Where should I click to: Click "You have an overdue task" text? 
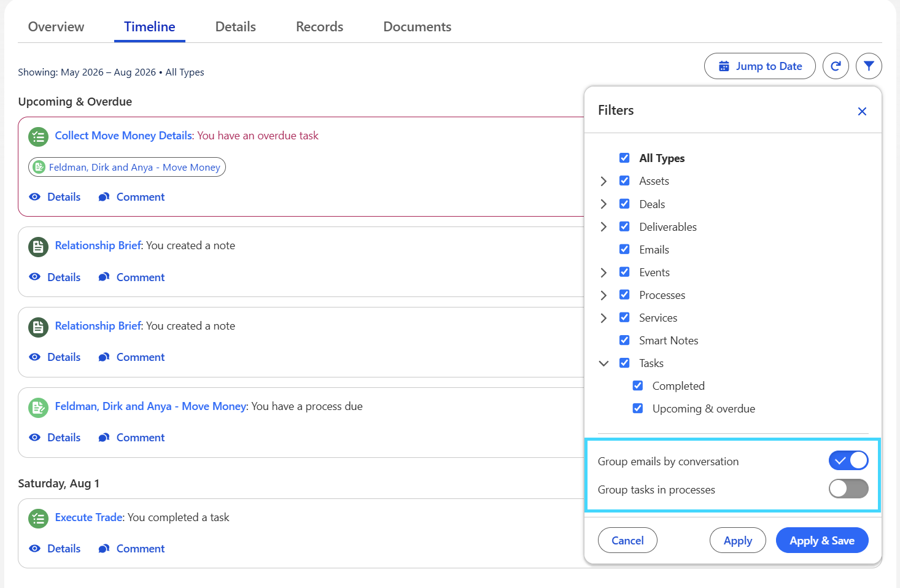pos(258,136)
